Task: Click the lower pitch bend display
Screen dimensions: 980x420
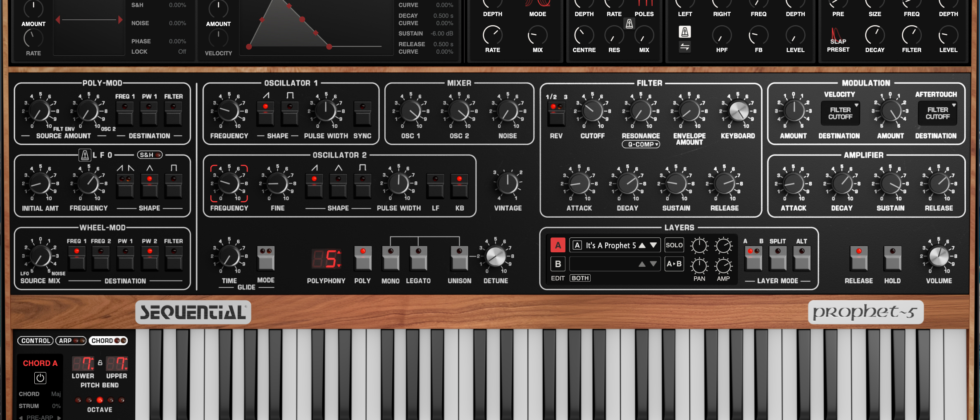Action: (x=83, y=363)
